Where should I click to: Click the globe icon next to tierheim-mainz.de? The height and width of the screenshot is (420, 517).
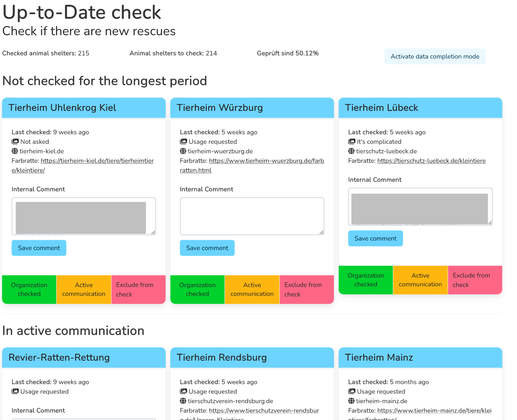tap(351, 401)
